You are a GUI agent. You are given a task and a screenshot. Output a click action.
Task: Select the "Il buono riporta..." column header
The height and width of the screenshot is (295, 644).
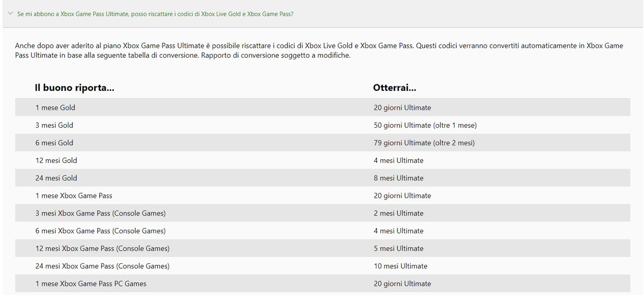pos(74,88)
